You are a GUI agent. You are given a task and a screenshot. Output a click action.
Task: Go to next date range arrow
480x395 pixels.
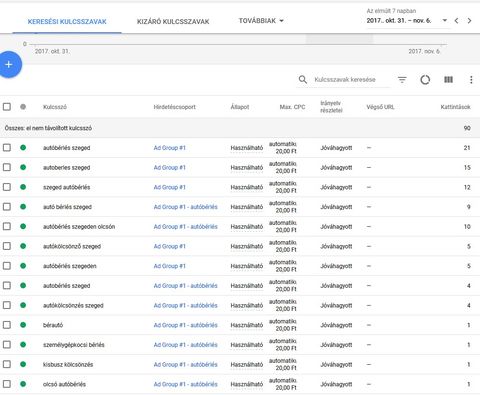click(x=470, y=21)
